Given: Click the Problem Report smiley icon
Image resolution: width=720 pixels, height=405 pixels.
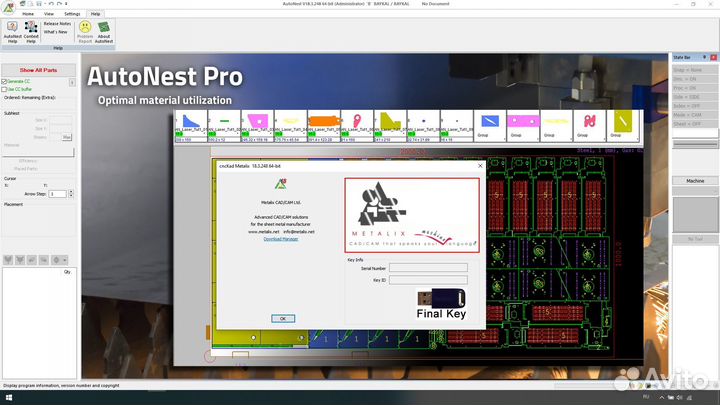Looking at the screenshot, I should (x=84, y=31).
